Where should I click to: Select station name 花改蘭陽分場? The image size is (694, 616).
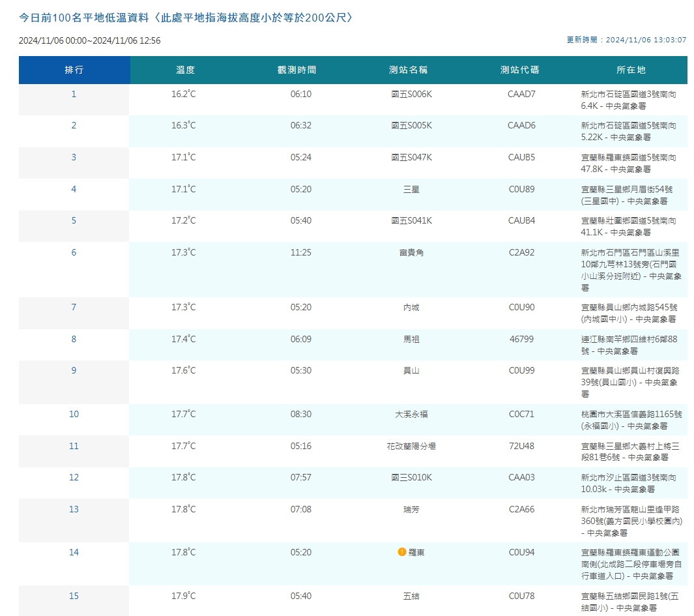(x=412, y=447)
